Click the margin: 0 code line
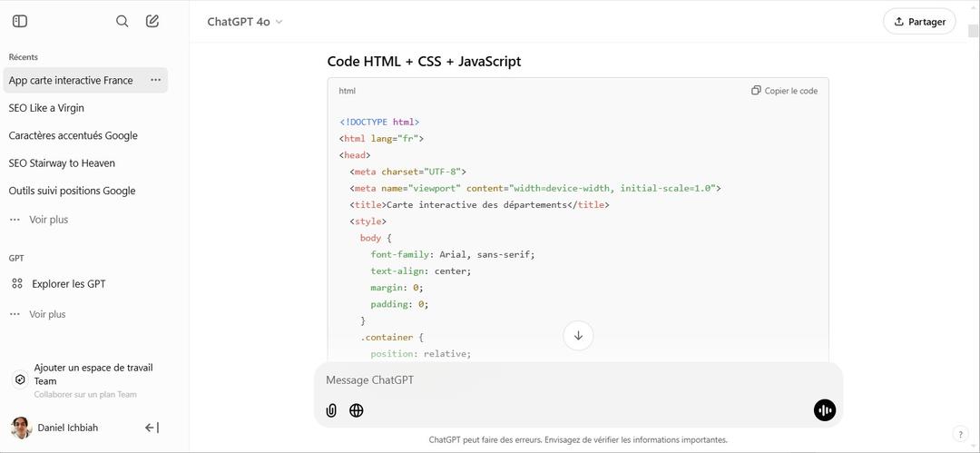 397,288
